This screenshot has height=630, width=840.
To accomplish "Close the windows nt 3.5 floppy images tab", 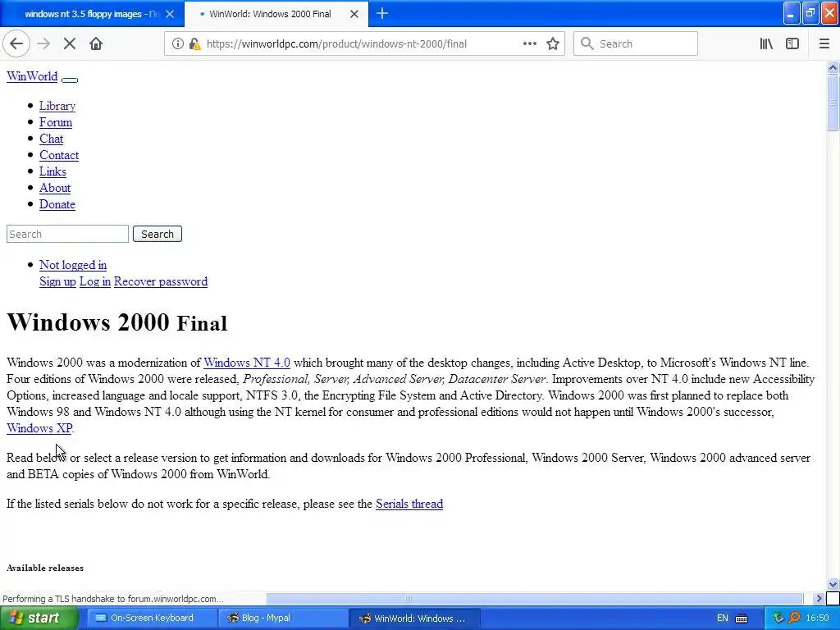I will click(x=170, y=14).
